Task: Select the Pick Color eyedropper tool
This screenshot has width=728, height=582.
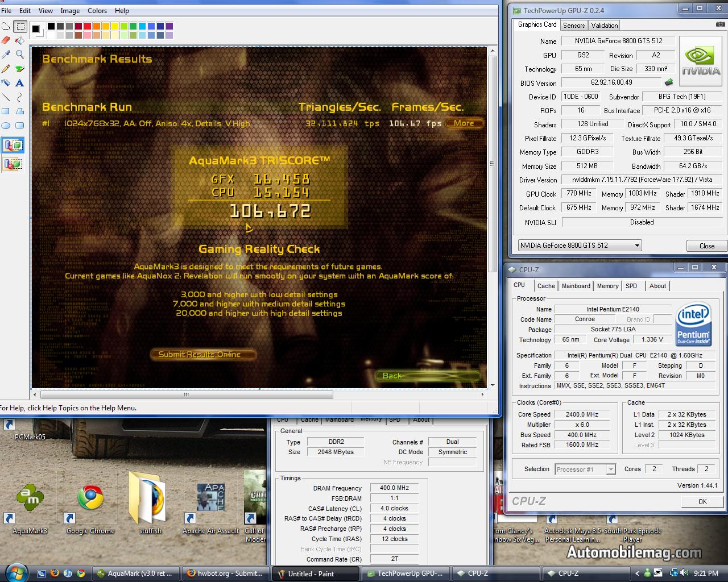Action: [6, 55]
